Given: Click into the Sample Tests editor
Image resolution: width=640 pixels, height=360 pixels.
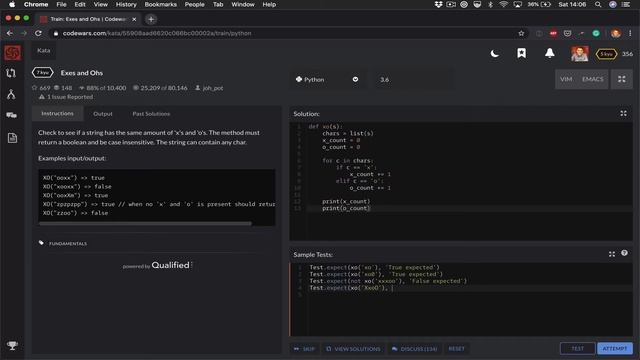Looking at the screenshot, I should tap(461, 299).
